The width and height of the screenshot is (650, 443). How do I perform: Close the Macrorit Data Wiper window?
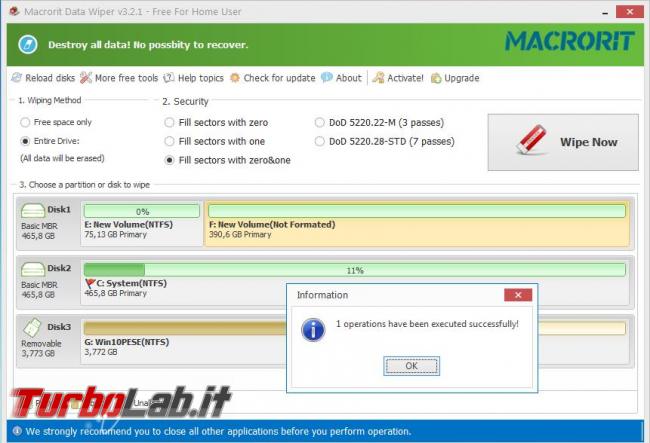tap(630, 12)
